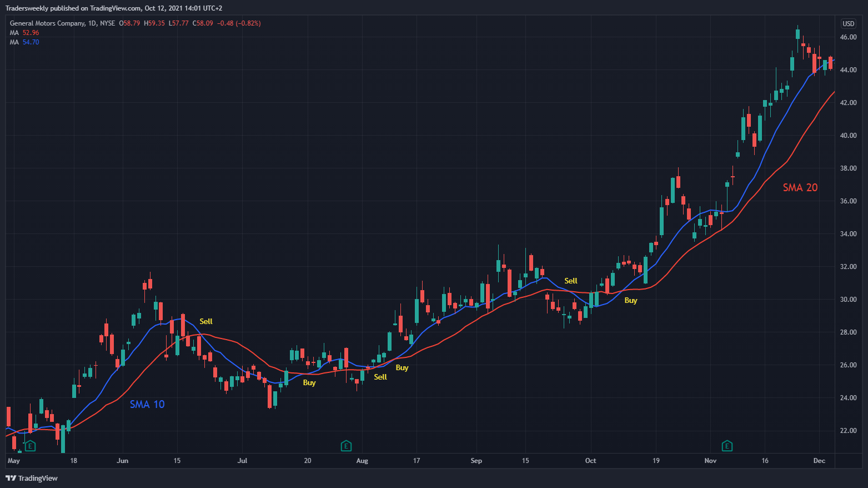The width and height of the screenshot is (868, 488).
Task: Click the Sell annotation in early August
Action: [380, 377]
